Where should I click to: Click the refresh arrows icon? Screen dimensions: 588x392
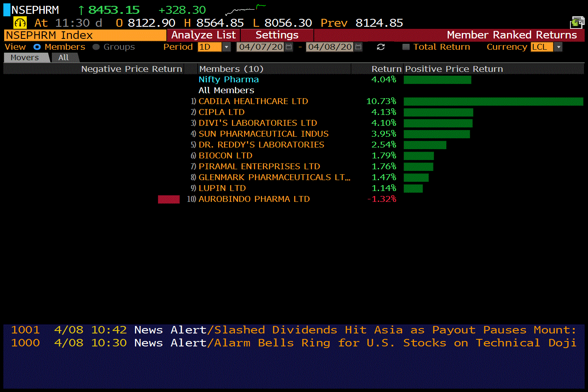381,47
